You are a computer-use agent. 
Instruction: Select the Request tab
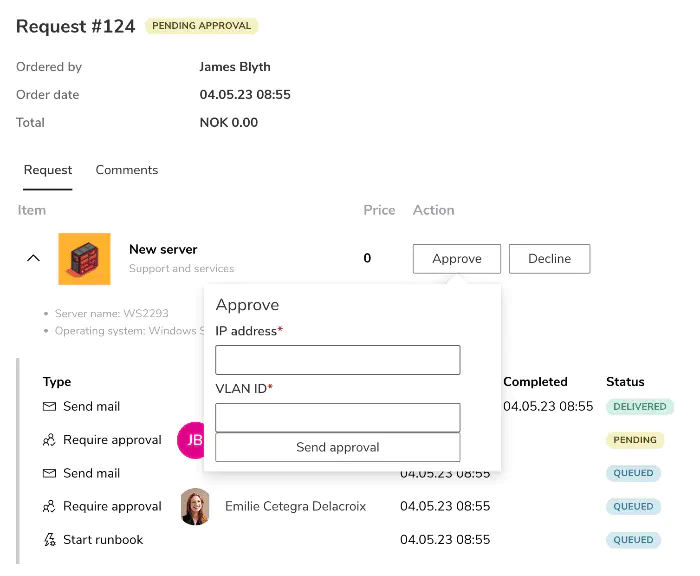(x=48, y=170)
